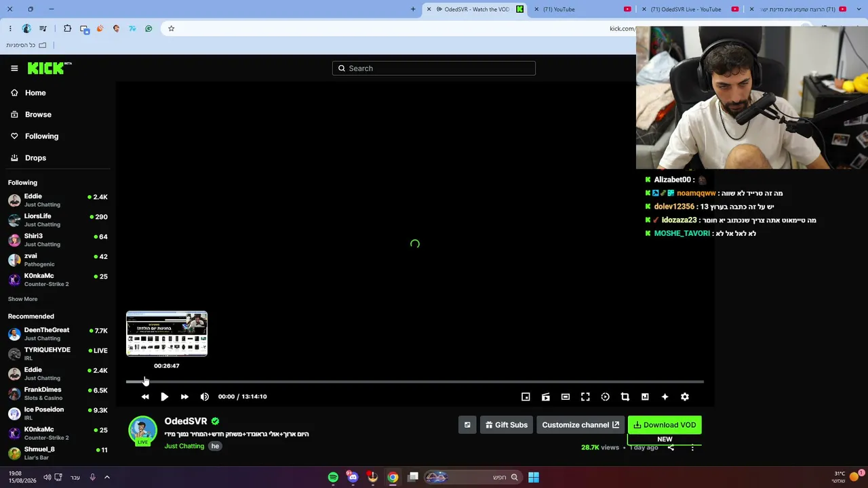Open Spotify from the taskbar

click(x=333, y=477)
